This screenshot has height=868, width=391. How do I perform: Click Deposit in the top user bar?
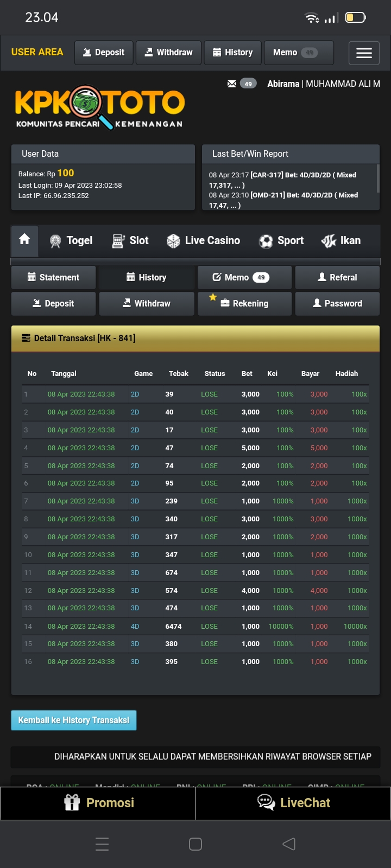[x=104, y=53]
